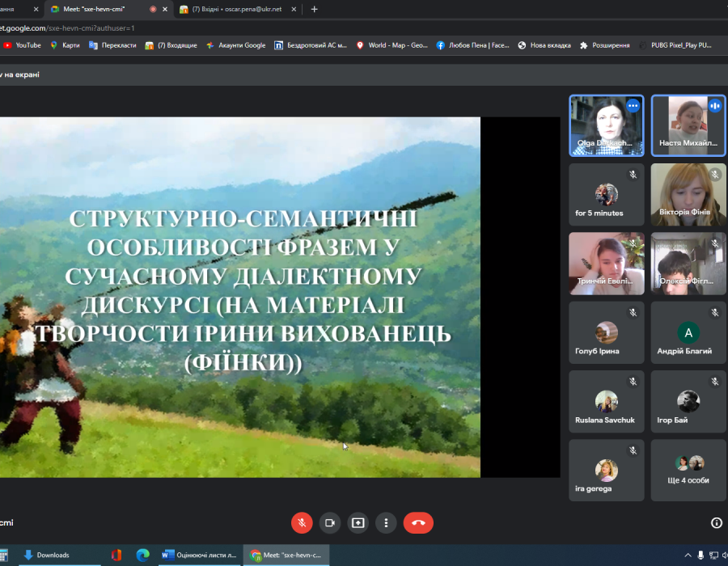Open the Downloads window in taskbar

click(x=46, y=555)
